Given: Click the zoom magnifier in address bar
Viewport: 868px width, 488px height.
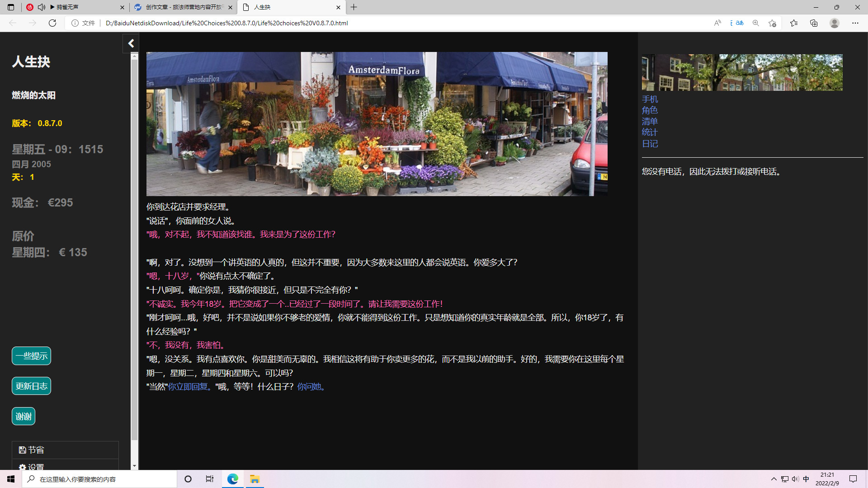Looking at the screenshot, I should (x=755, y=23).
